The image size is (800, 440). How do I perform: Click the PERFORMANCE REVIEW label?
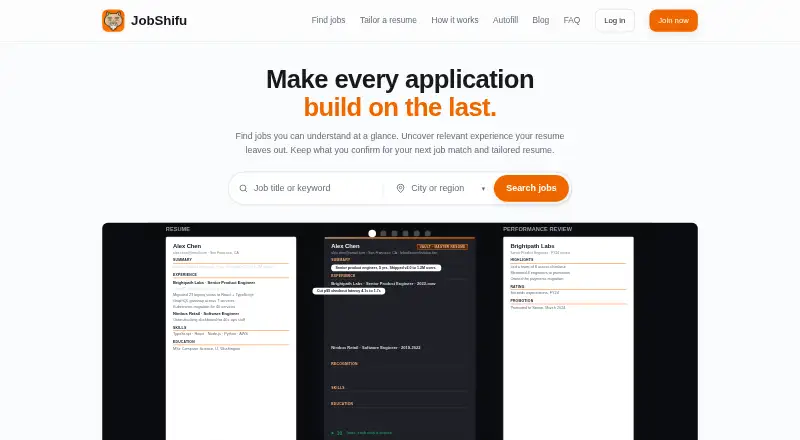(537, 229)
